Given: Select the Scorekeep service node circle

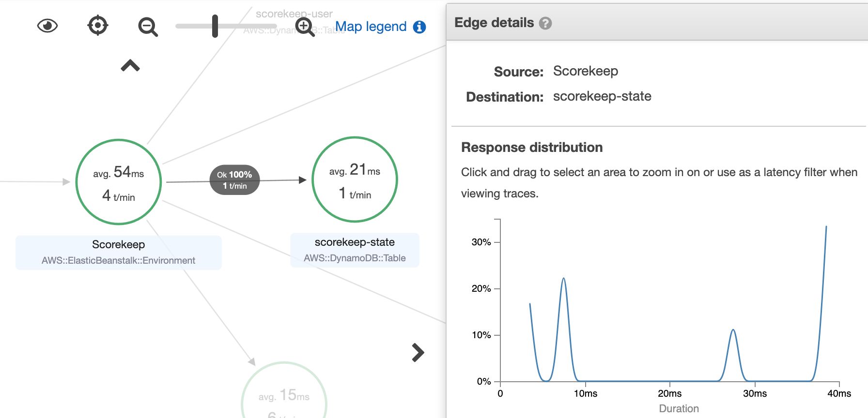Looking at the screenshot, I should coord(119,182).
